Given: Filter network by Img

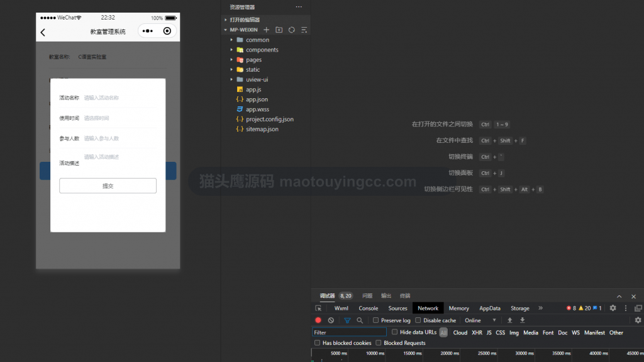Looking at the screenshot, I should (514, 332).
